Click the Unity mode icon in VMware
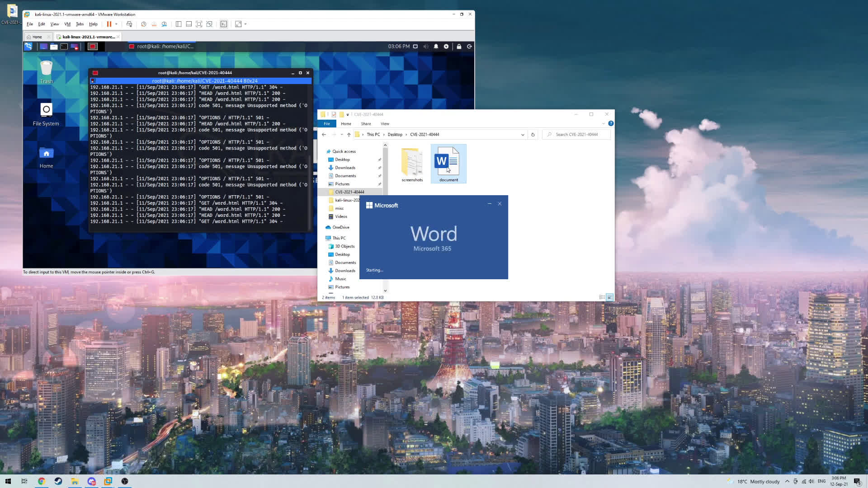Screen dimensions: 868x488 coord(209,24)
